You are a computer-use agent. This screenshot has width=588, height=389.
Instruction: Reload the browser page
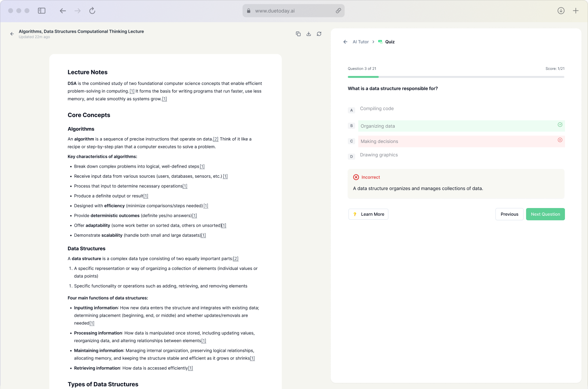[x=92, y=11]
